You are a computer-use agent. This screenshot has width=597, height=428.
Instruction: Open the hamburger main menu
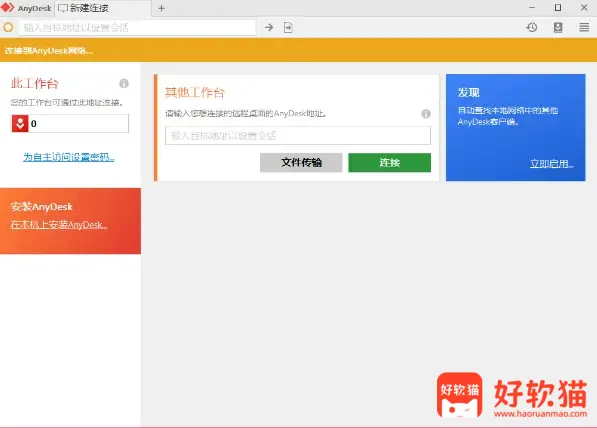[584, 27]
